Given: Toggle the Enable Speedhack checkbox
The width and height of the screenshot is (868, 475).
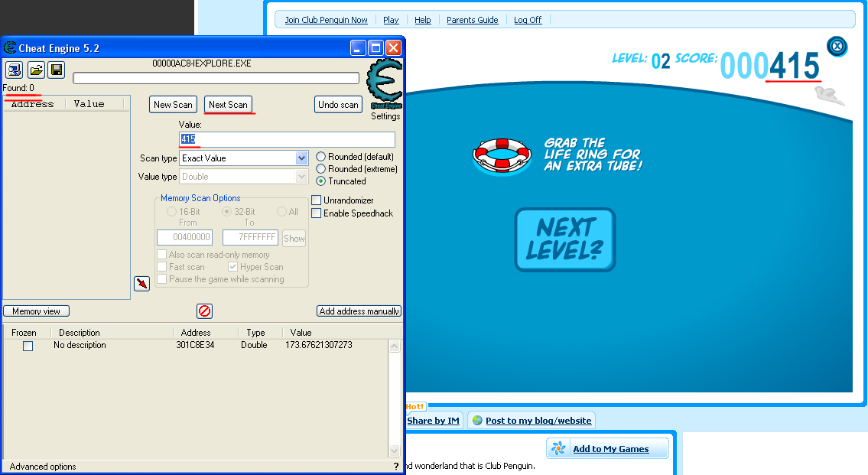Looking at the screenshot, I should (317, 213).
